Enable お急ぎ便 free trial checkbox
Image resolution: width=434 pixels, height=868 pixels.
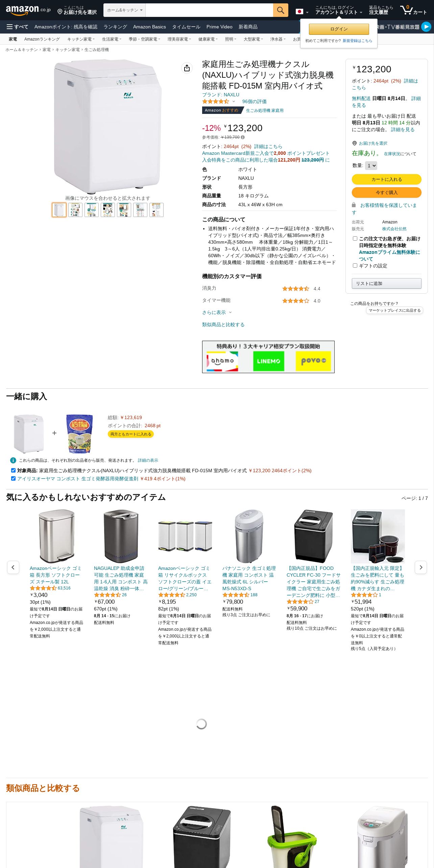point(355,239)
